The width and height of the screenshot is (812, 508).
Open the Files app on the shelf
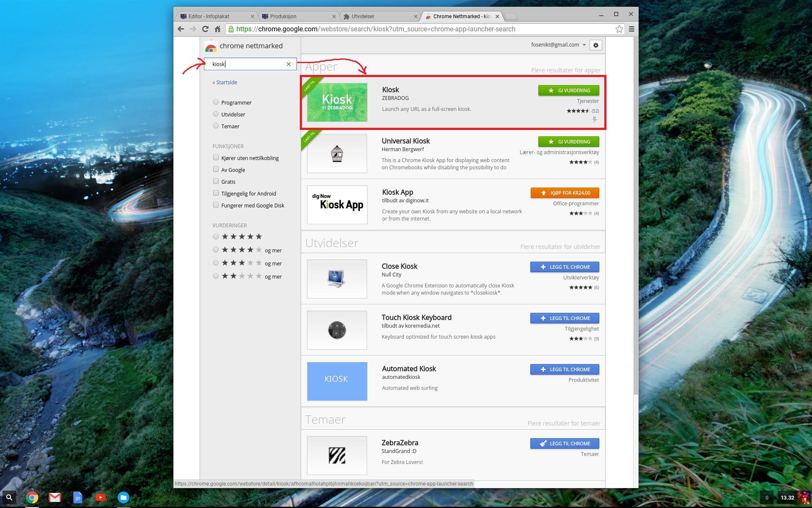click(123, 497)
